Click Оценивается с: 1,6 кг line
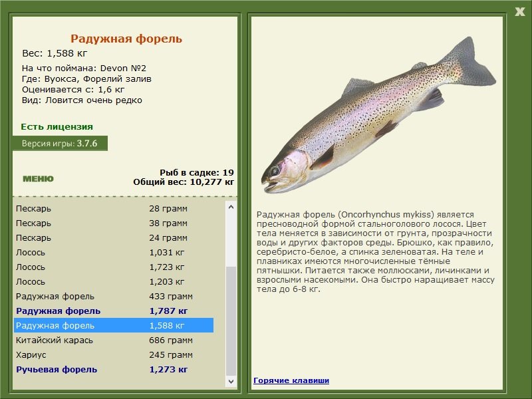The height and width of the screenshot is (399, 532). [73, 90]
